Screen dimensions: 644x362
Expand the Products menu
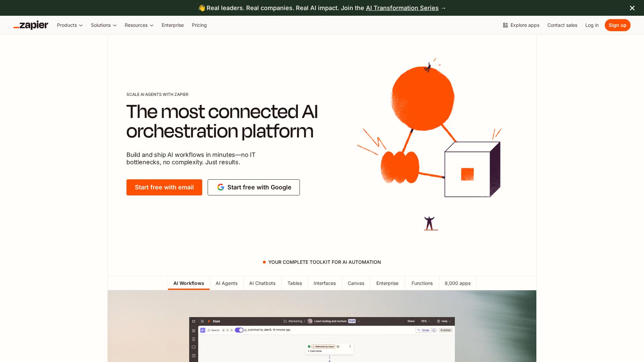tap(70, 25)
